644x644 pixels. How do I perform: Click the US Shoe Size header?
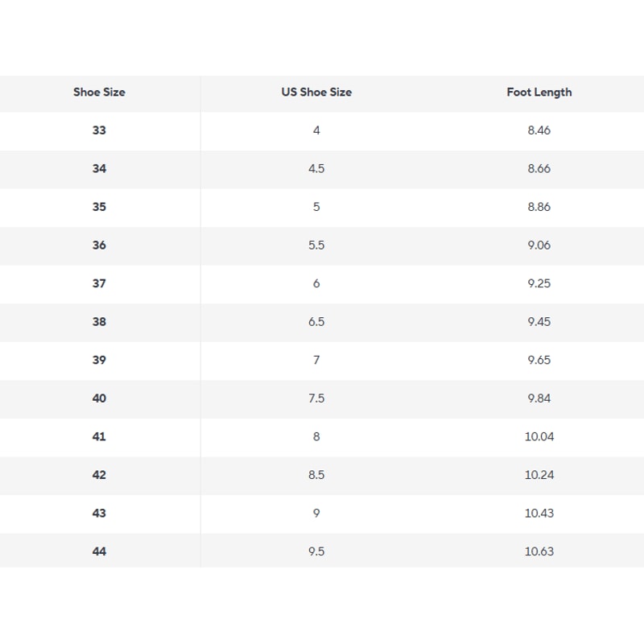click(x=316, y=92)
